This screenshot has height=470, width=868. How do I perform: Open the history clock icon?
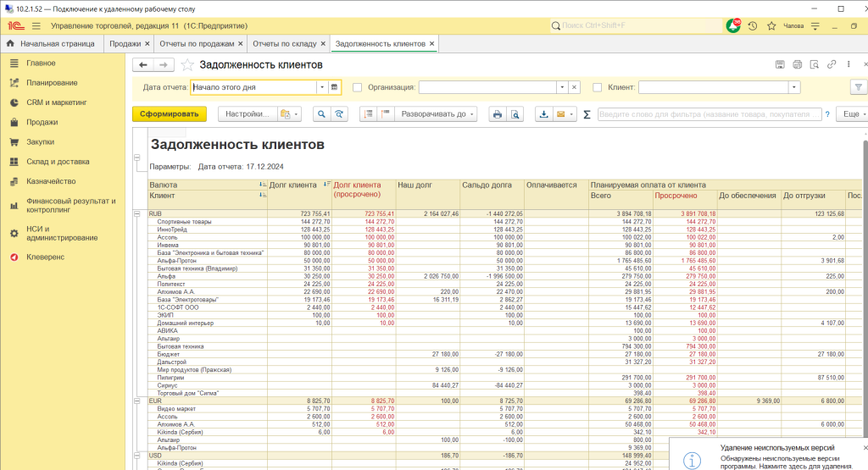(752, 25)
